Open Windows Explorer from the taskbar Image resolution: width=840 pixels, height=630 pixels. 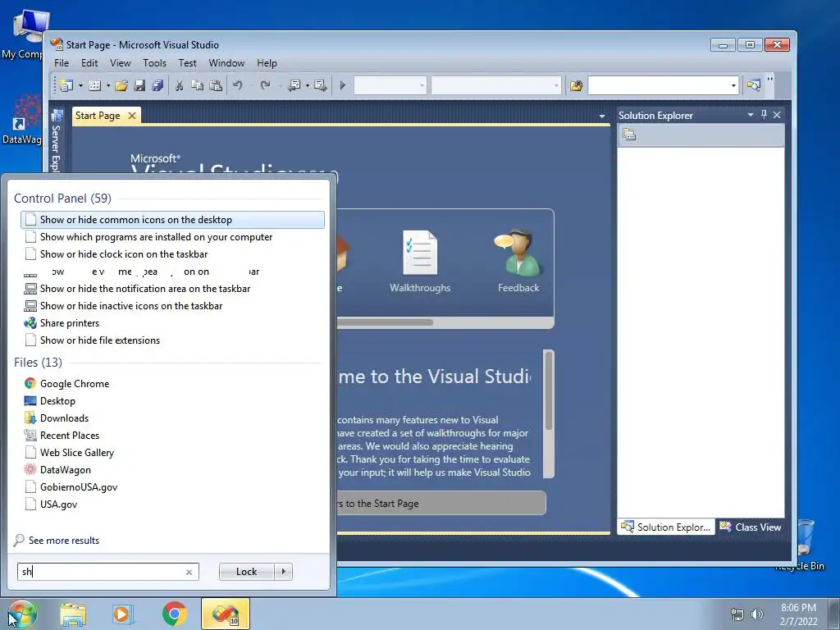(x=73, y=614)
